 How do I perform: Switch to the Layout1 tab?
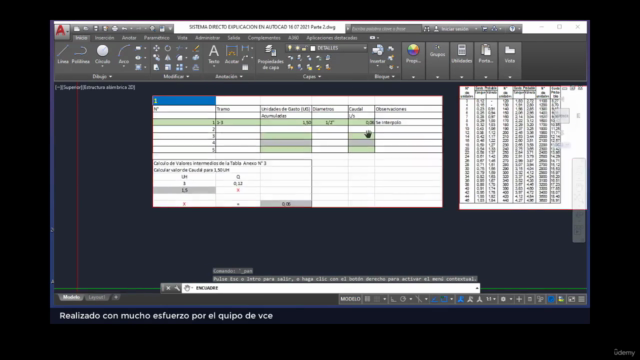[x=97, y=297]
